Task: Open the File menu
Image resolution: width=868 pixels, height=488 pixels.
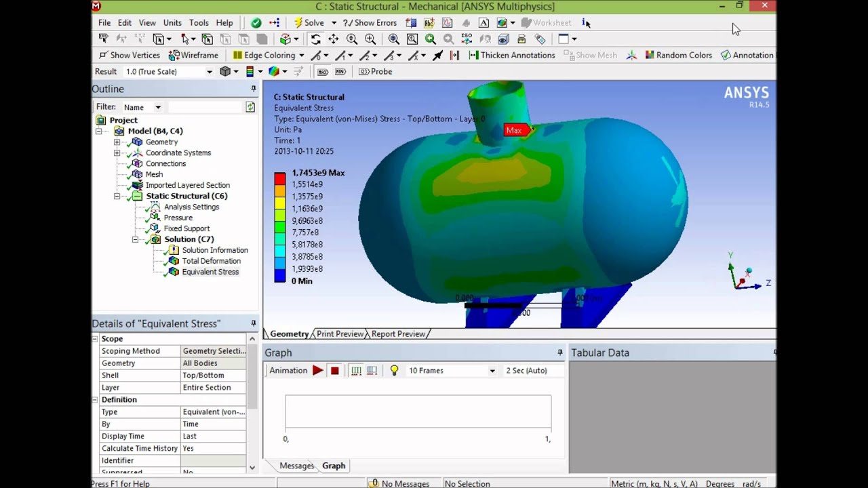Action: tap(104, 22)
